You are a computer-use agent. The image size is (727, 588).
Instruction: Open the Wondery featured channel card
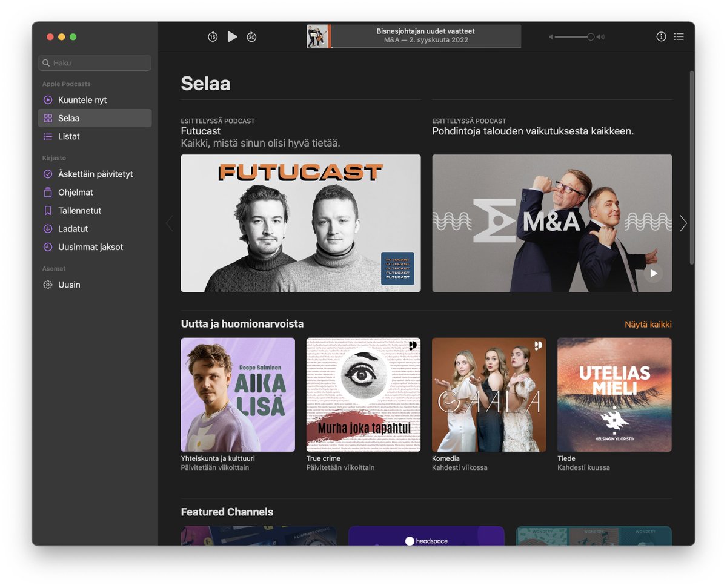coord(594,536)
